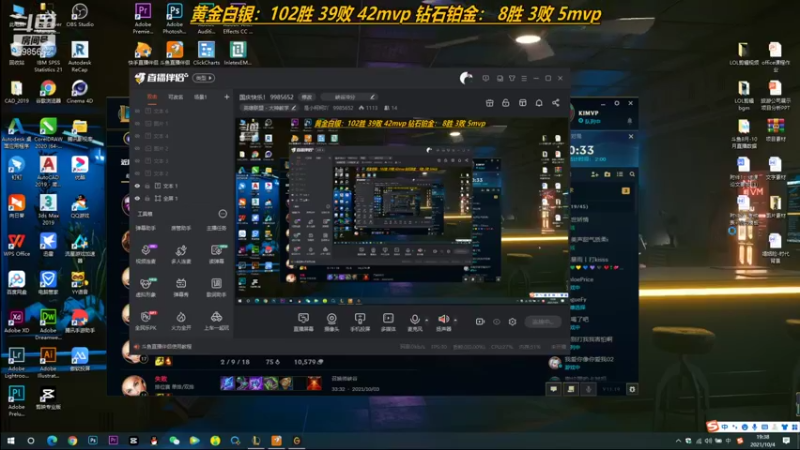This screenshot has width=800, height=450.
Task: Toggle visibility of the 图片 1 layer
Action: pyautogui.click(x=137, y=123)
